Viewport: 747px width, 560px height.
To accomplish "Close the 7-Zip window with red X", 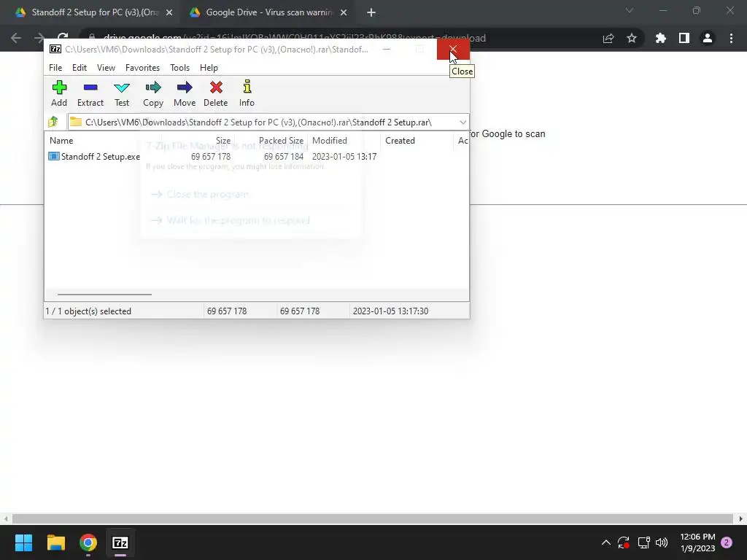I will click(453, 49).
